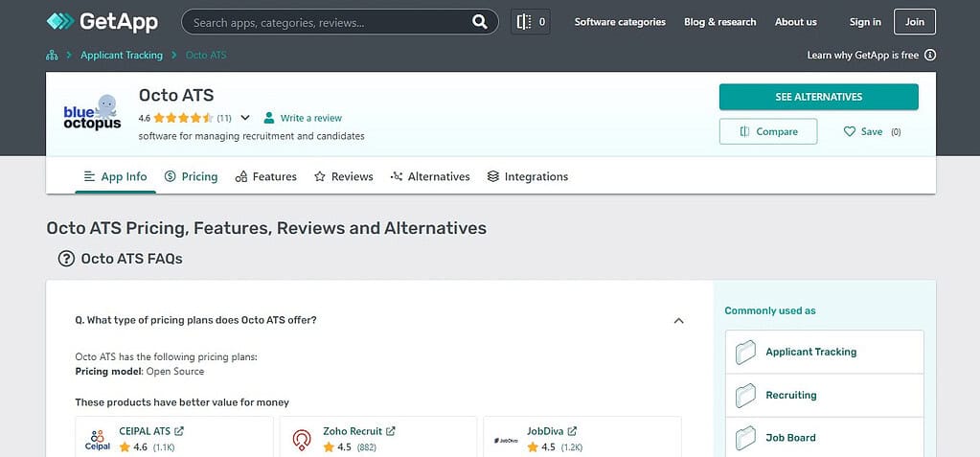Click Learn why GetApp is free link
This screenshot has width=980, height=457.
coord(862,55)
